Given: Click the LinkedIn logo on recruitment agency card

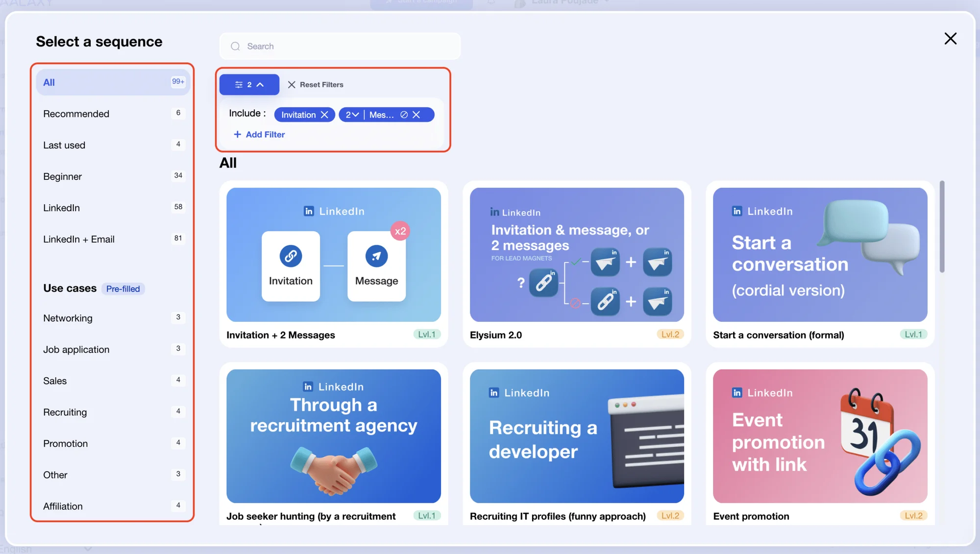Looking at the screenshot, I should 308,386.
